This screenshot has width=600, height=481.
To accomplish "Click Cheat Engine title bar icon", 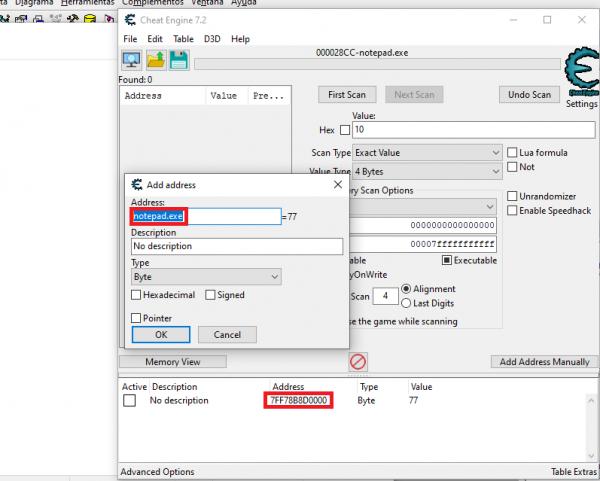I will pyautogui.click(x=131, y=19).
